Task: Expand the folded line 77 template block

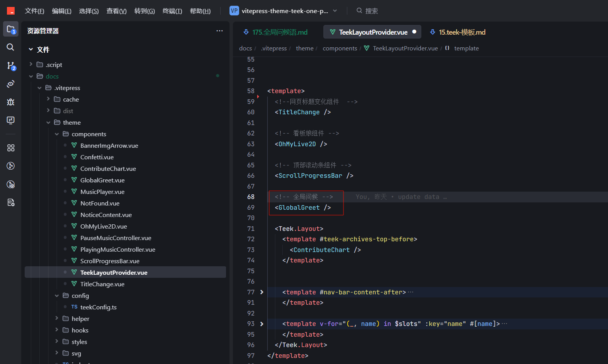Action: tap(262, 292)
